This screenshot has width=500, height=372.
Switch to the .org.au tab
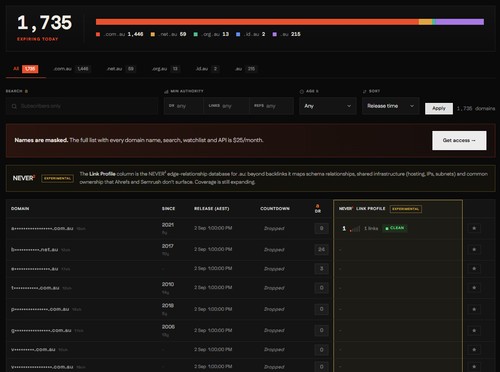click(x=165, y=69)
